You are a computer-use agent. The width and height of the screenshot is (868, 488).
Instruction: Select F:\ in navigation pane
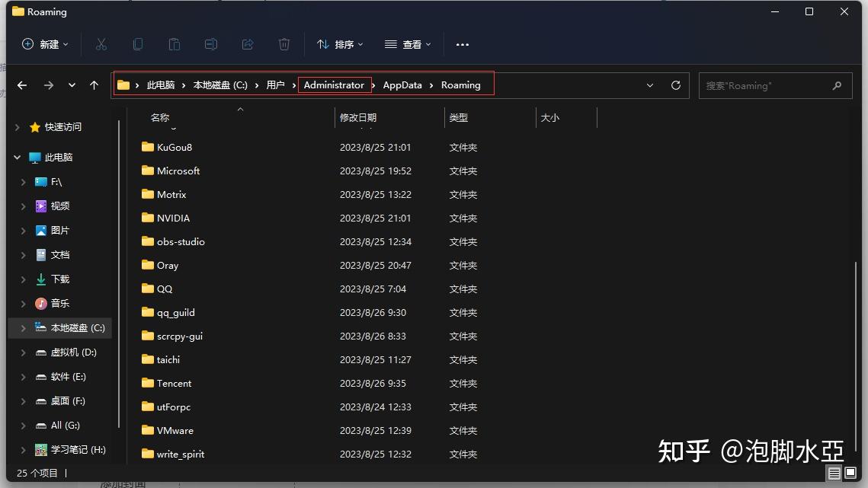tap(56, 181)
